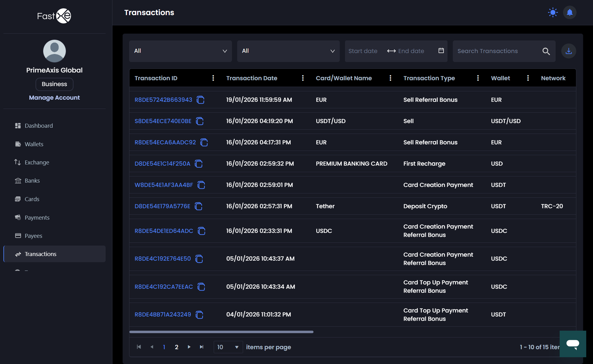Viewport: 593px width, 364px height.
Task: Click the horizontal table scrollbar
Action: (221, 332)
